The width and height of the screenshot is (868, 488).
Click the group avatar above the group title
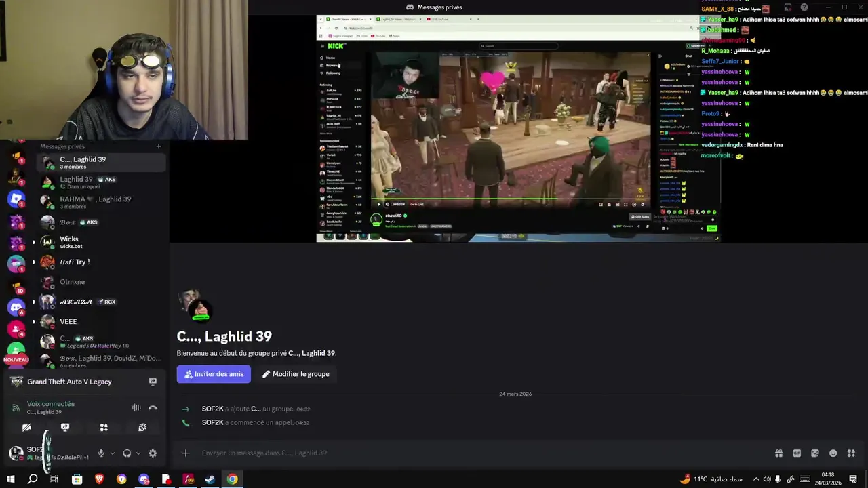click(x=195, y=305)
